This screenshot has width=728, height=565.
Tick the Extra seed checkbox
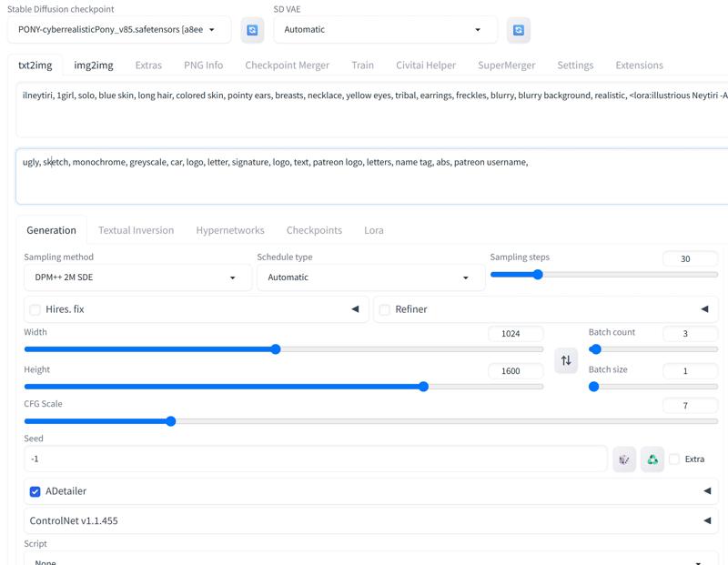click(x=674, y=459)
